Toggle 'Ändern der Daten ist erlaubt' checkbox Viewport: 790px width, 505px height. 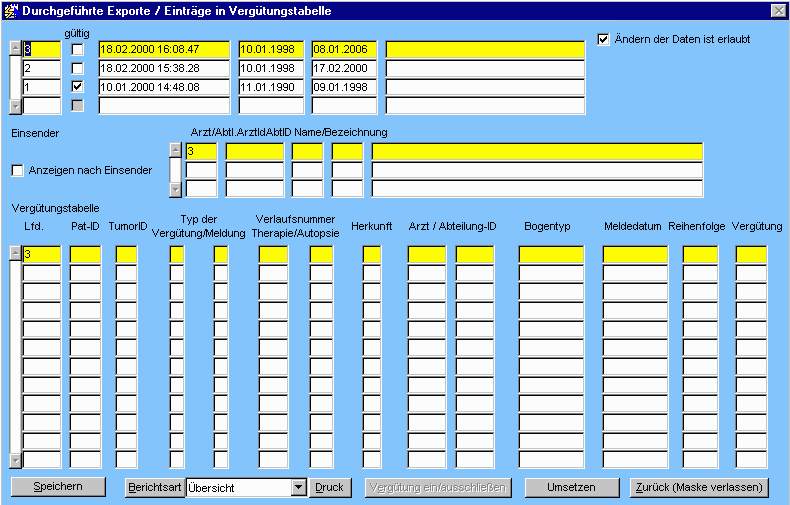tap(603, 40)
